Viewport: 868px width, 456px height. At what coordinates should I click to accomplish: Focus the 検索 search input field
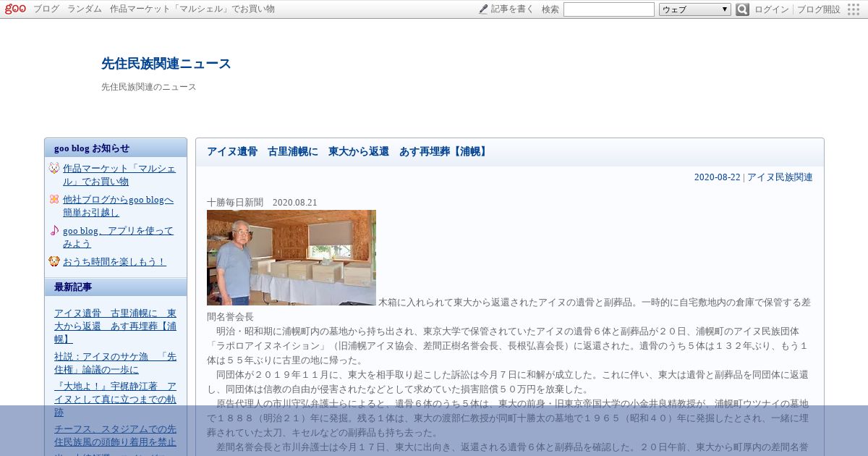tap(609, 9)
